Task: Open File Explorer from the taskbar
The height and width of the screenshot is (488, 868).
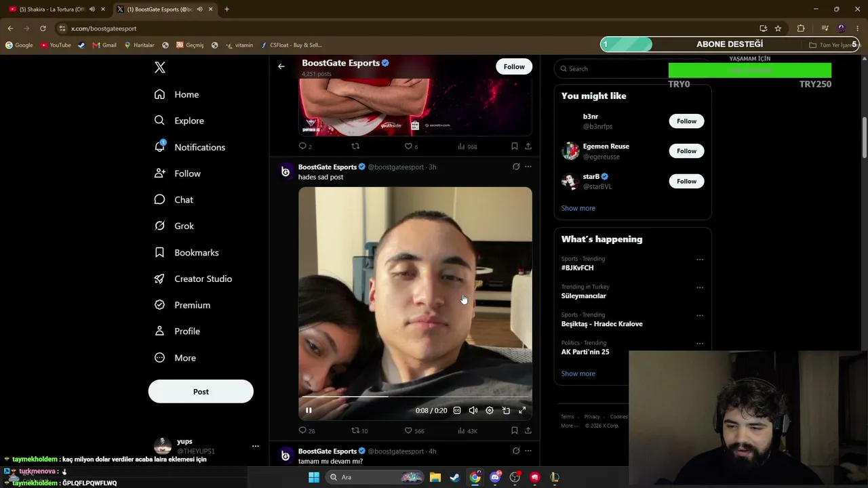Action: click(x=435, y=477)
